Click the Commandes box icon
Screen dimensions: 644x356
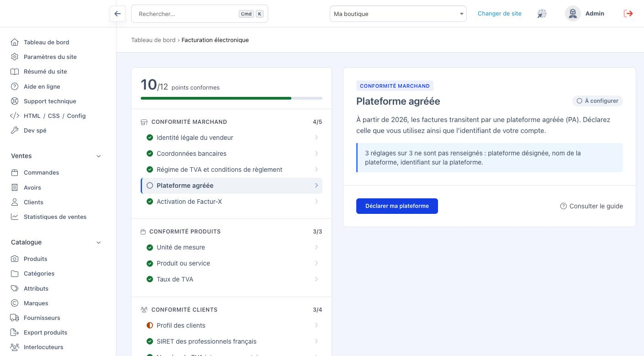(15, 172)
